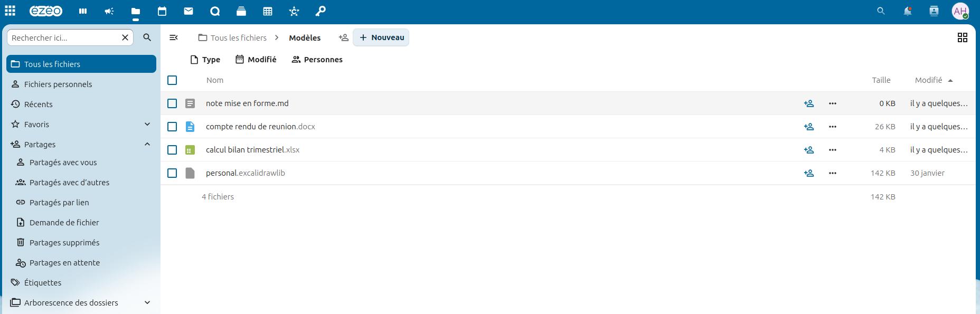Open the AH user avatar menu
The width and height of the screenshot is (980, 314).
[x=960, y=11]
